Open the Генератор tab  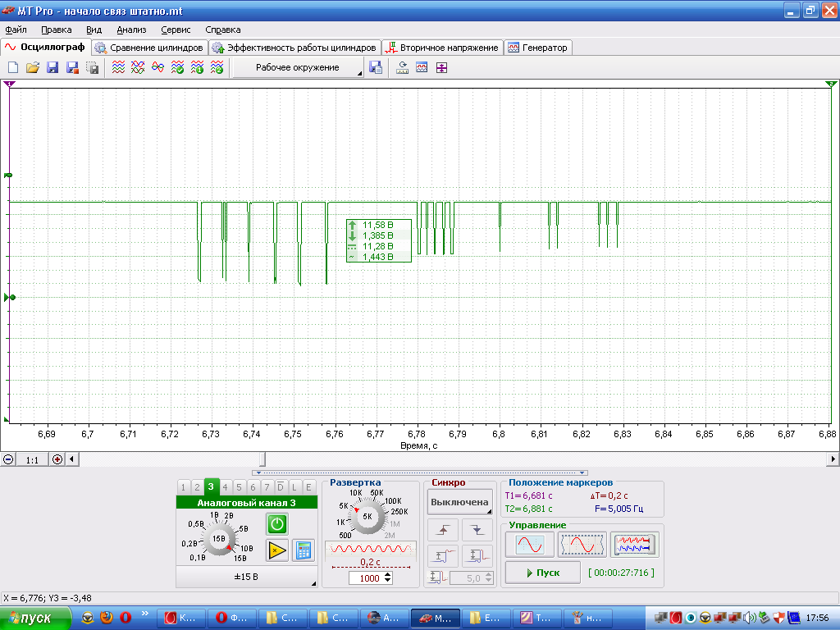tap(538, 48)
